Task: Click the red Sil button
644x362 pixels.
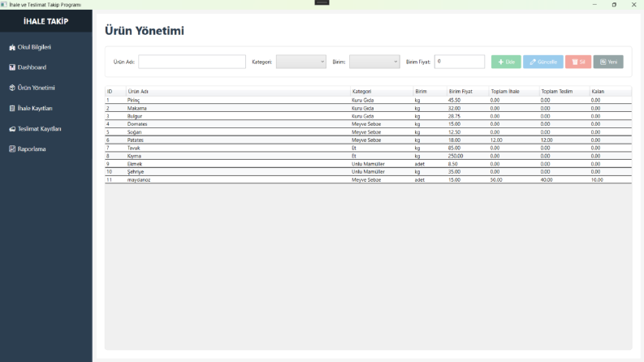Action: pos(578,62)
